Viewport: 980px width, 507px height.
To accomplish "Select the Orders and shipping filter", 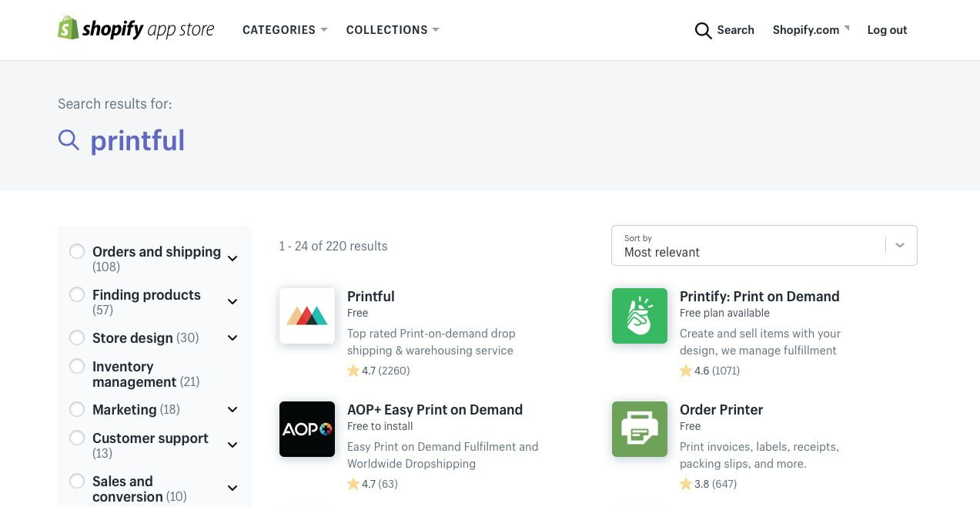I will [x=77, y=251].
